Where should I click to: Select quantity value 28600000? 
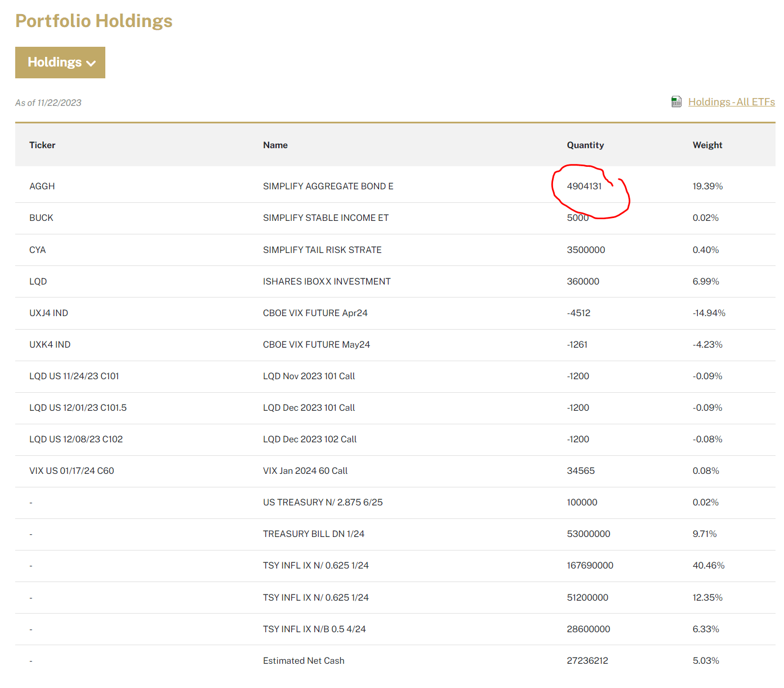coord(589,629)
